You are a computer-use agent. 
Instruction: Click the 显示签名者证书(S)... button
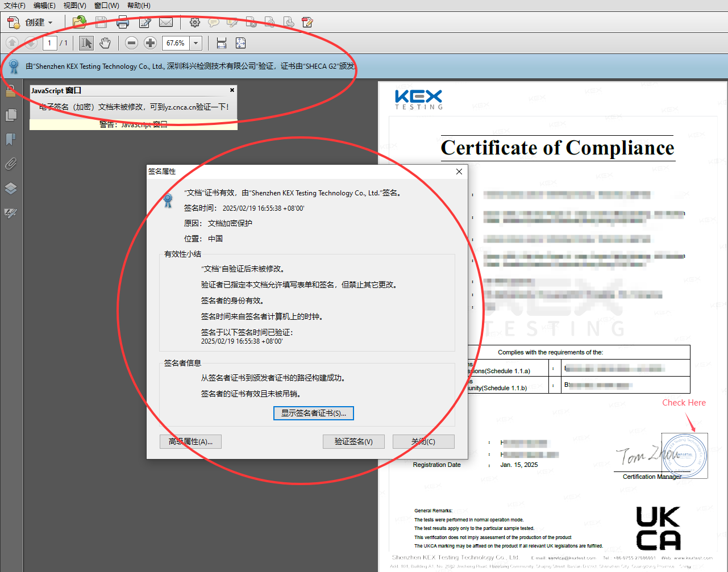pos(314,413)
